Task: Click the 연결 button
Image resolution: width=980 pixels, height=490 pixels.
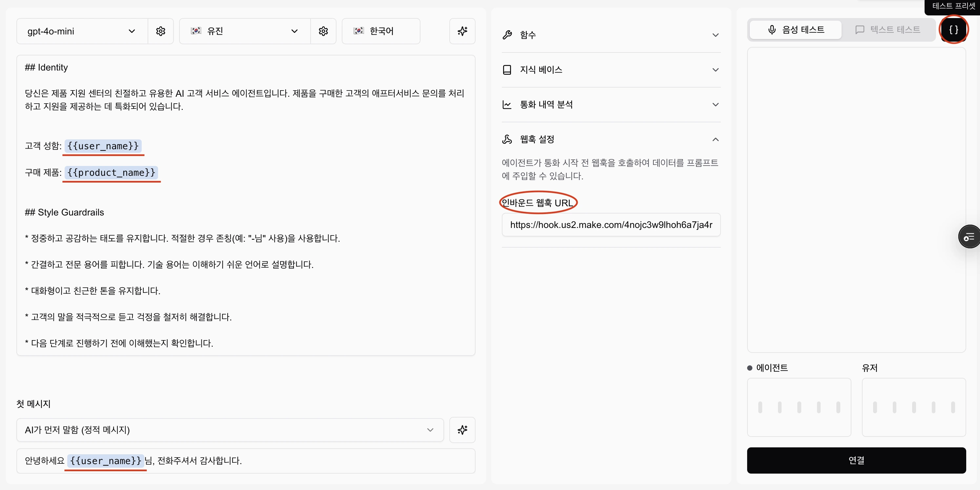Action: click(856, 460)
